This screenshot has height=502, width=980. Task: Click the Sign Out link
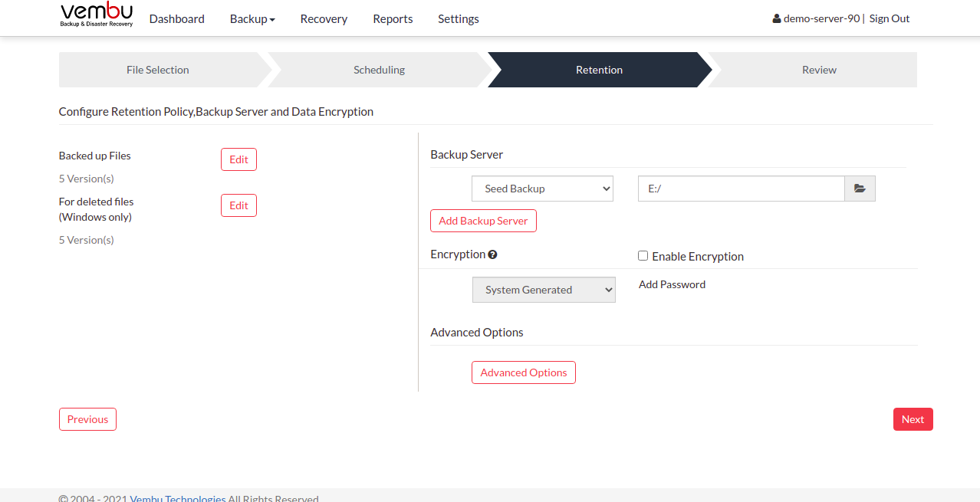[890, 19]
